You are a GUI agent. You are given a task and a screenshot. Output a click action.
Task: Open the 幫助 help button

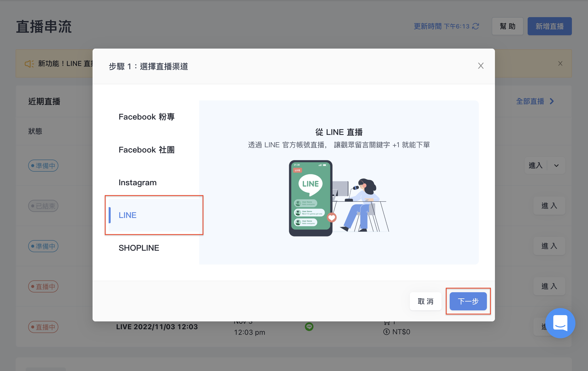tap(508, 26)
